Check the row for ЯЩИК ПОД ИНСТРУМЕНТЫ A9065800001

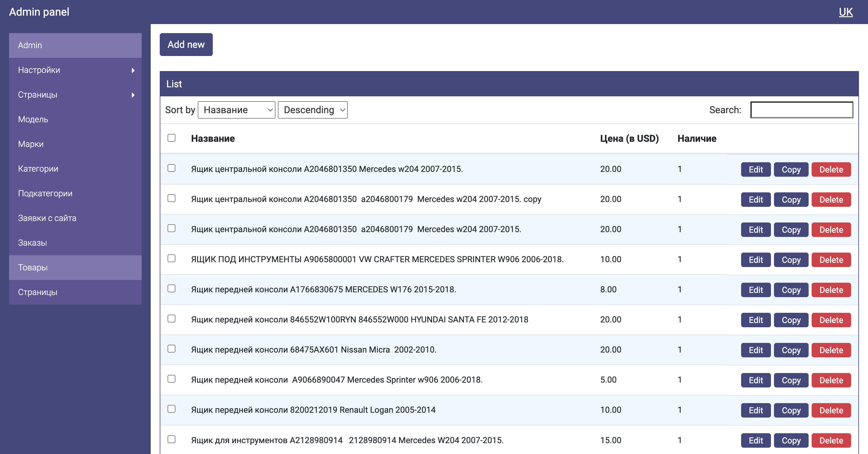coord(171,259)
